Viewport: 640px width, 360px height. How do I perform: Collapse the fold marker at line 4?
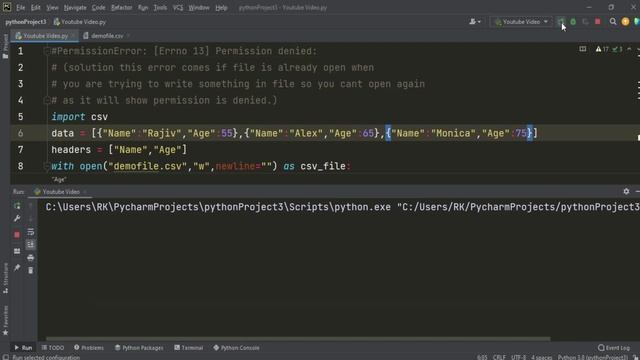47,100
